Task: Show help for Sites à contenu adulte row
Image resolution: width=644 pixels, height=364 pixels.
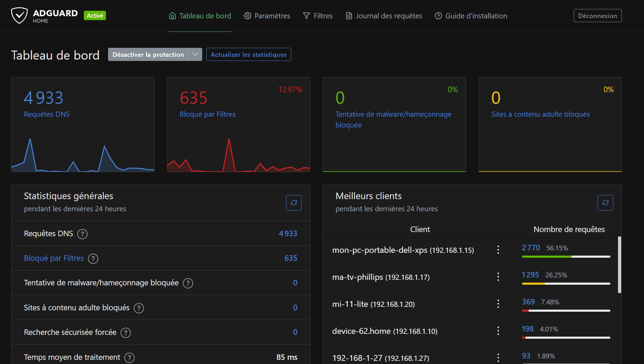Action: tap(139, 308)
